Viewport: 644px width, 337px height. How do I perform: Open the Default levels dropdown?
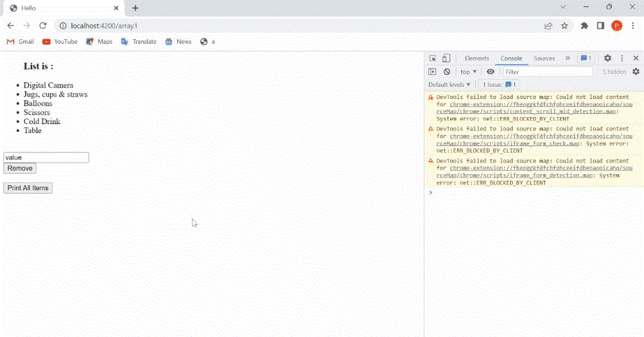click(x=449, y=85)
